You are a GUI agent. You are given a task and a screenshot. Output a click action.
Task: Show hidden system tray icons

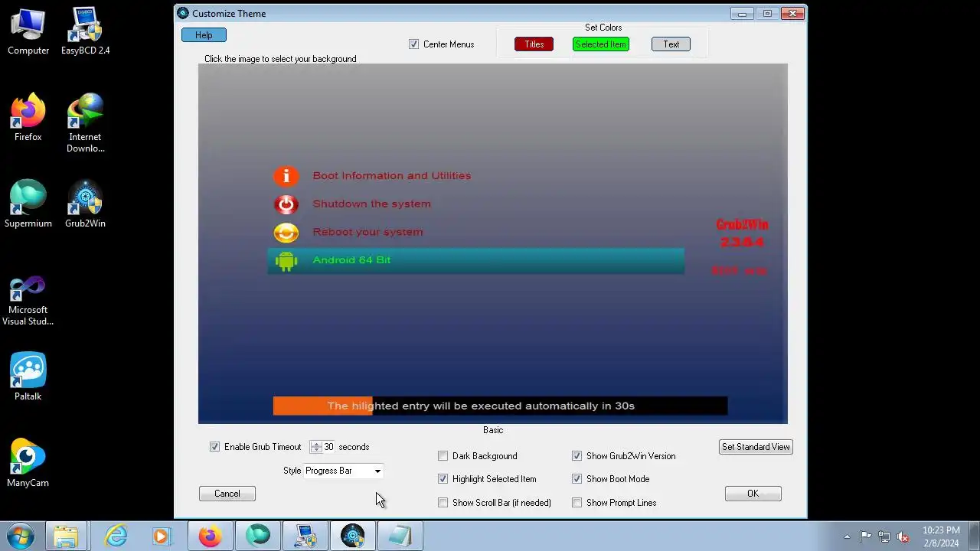[847, 536]
